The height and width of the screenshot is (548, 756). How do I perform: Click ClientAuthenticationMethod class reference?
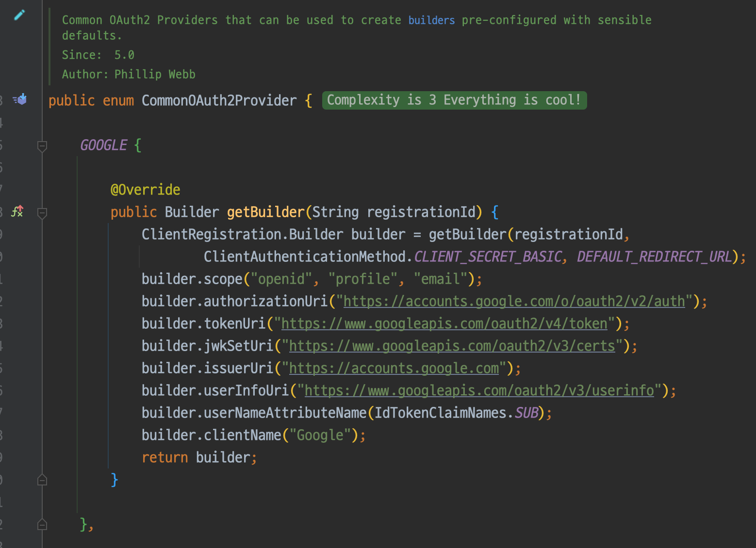(305, 257)
